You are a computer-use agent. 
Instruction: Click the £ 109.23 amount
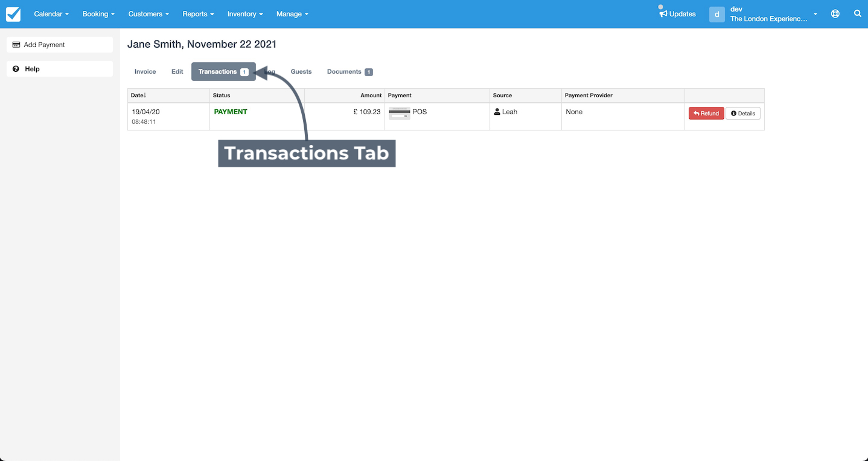point(367,112)
